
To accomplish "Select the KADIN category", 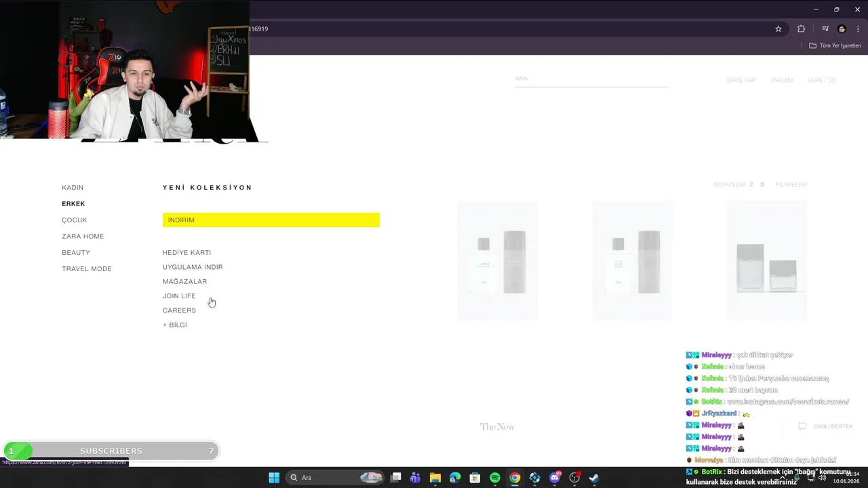I will click(73, 188).
